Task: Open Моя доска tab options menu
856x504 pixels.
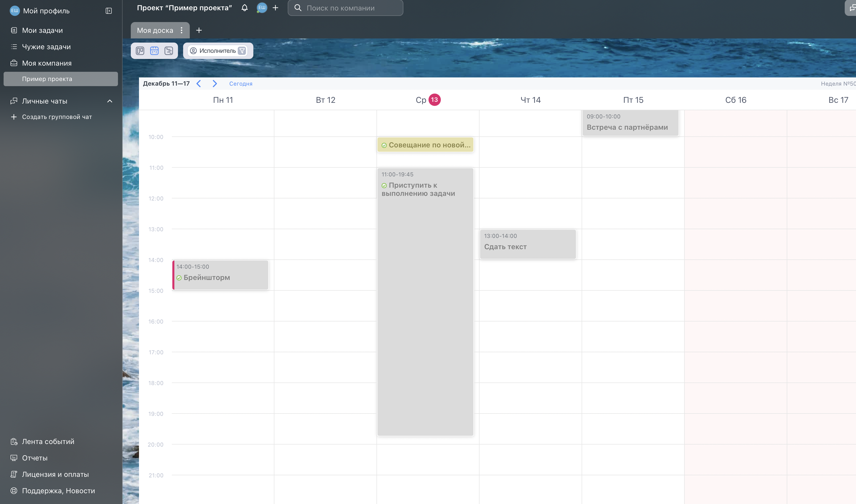Action: (x=182, y=30)
